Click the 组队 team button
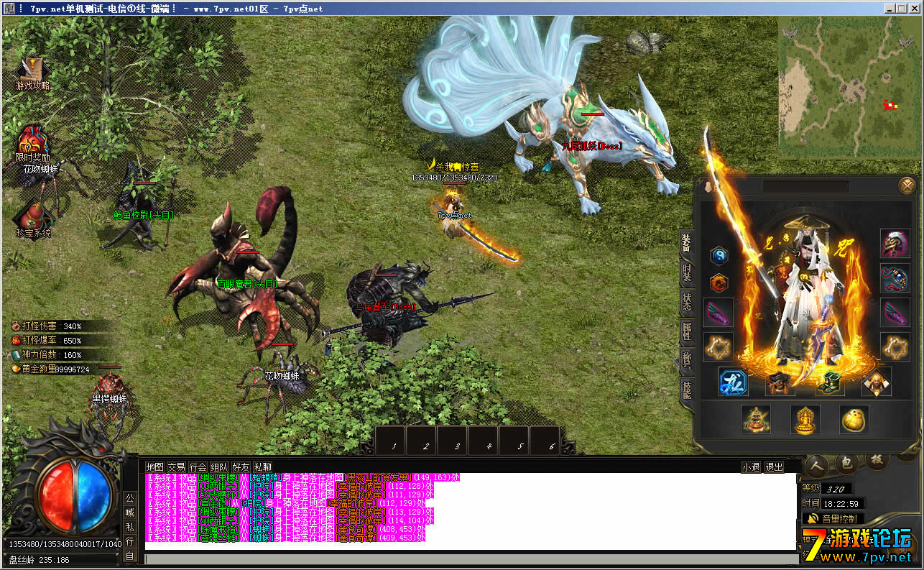The height and width of the screenshot is (570, 924). click(x=220, y=467)
